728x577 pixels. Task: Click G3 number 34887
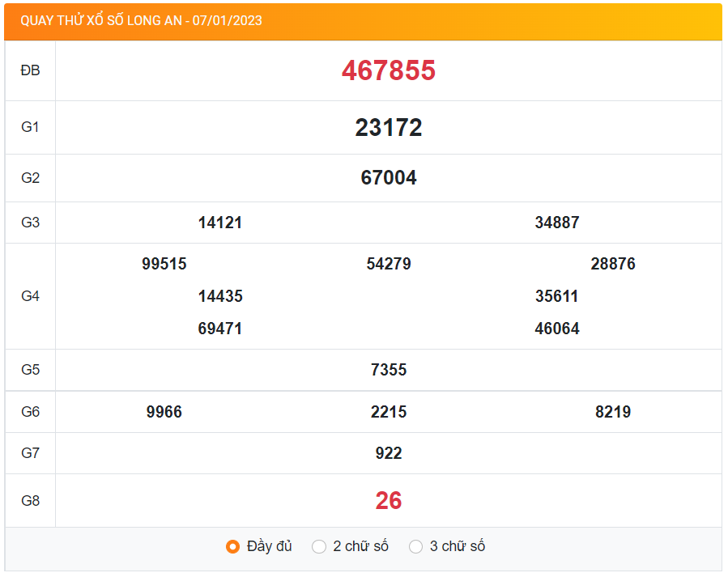[x=557, y=223]
